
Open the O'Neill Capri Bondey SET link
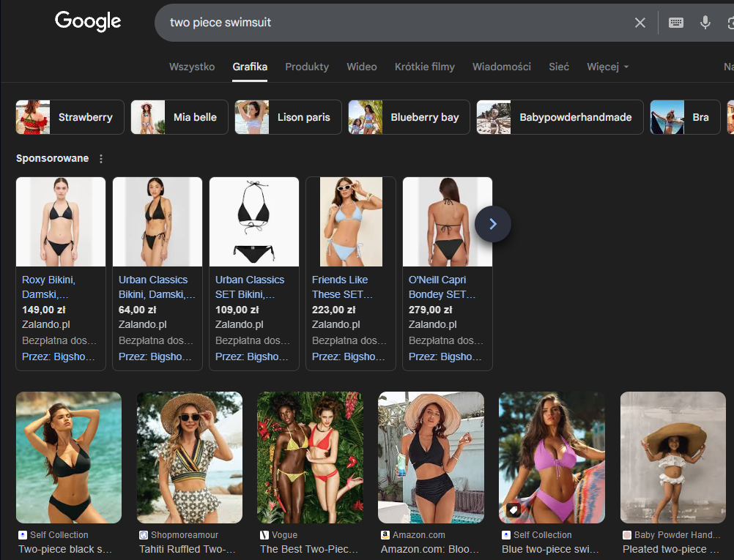[x=442, y=287]
